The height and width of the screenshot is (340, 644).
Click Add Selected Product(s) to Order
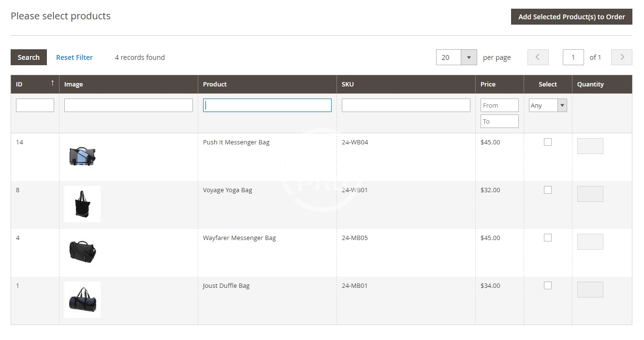(x=571, y=17)
